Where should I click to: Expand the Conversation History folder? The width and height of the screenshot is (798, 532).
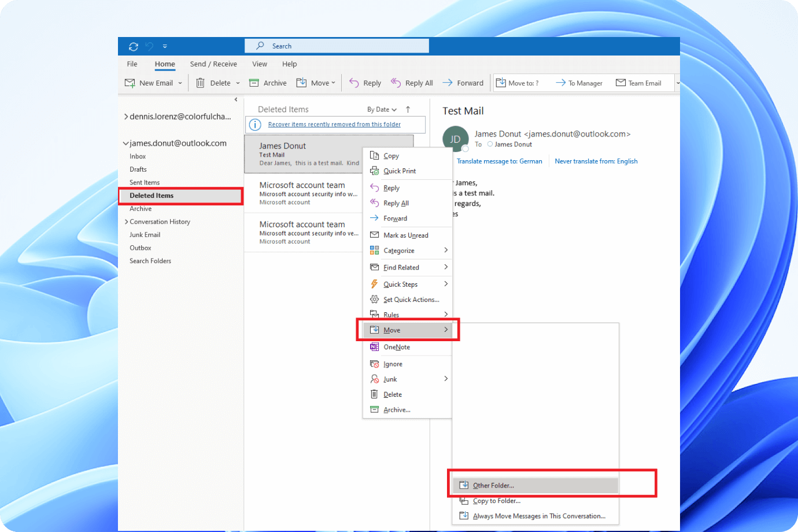tap(126, 222)
